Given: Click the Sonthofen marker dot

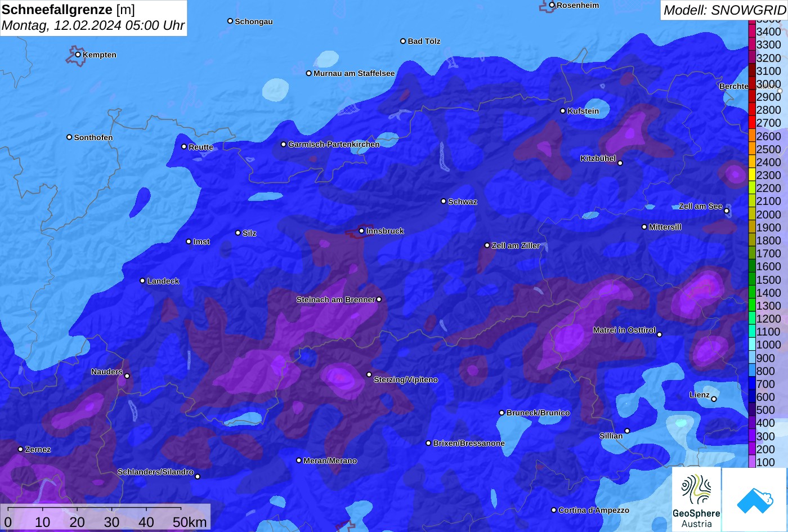Looking at the screenshot, I should [x=69, y=137].
